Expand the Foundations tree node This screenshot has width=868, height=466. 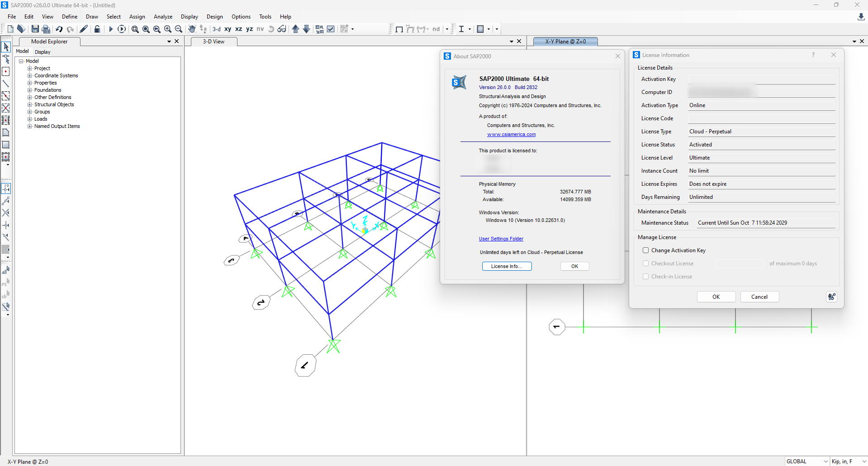tap(30, 90)
